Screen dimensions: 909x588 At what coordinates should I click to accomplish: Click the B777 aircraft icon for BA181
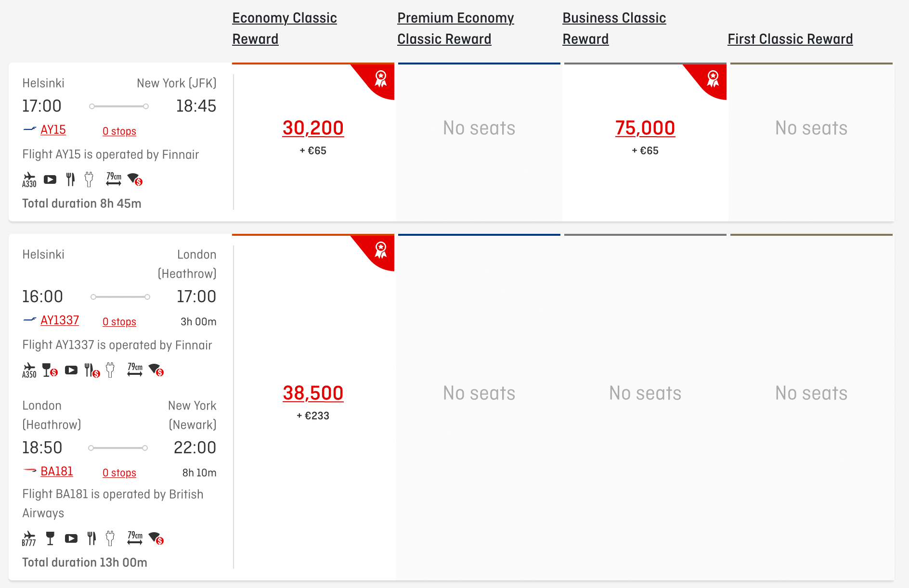[x=29, y=538]
